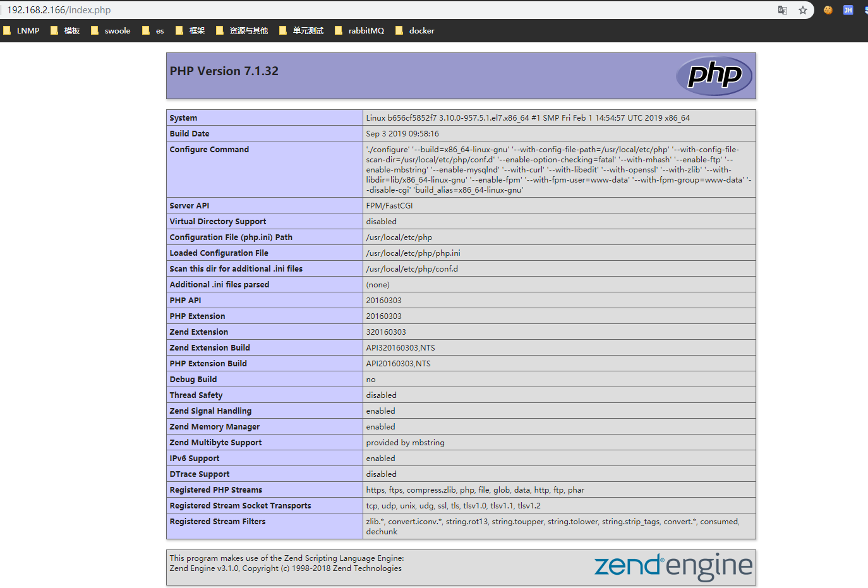Open the cookie extension icon
This screenshot has width=868, height=588.
828,10
